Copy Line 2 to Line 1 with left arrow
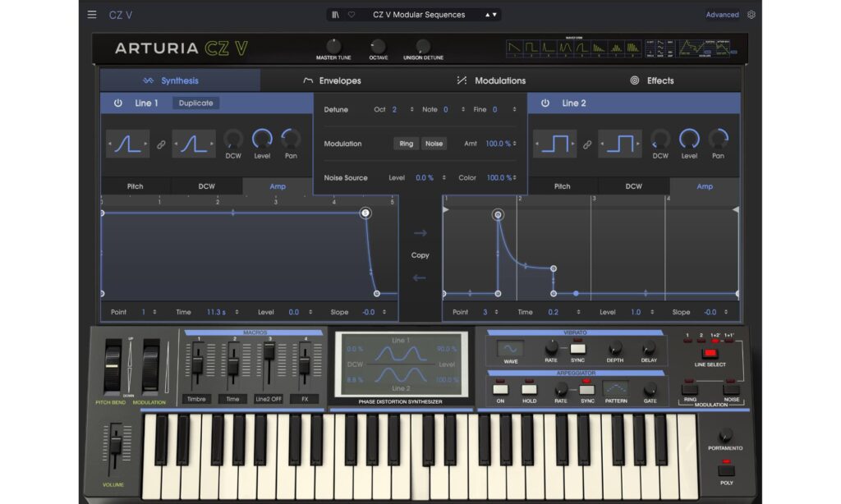This screenshot has width=841, height=504. coord(420,277)
